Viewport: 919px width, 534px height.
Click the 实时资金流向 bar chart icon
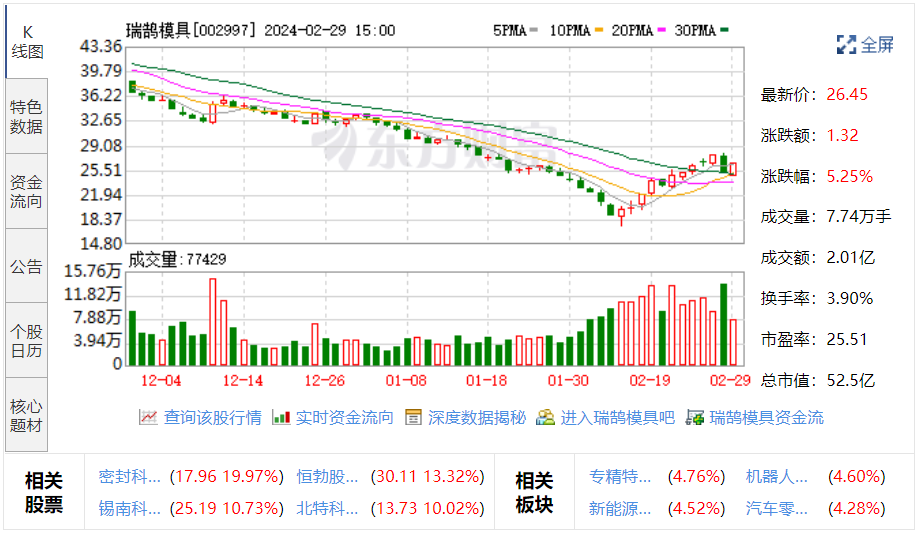[281, 417]
